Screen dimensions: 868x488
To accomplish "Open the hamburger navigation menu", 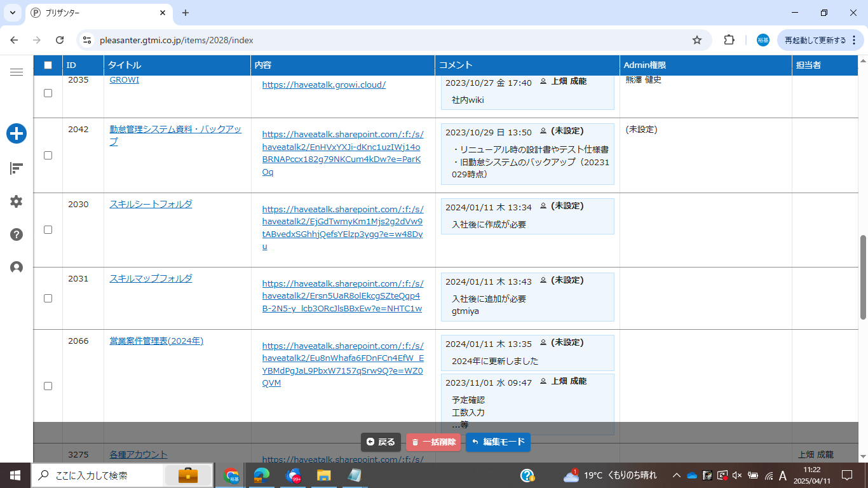I will pos(17,72).
